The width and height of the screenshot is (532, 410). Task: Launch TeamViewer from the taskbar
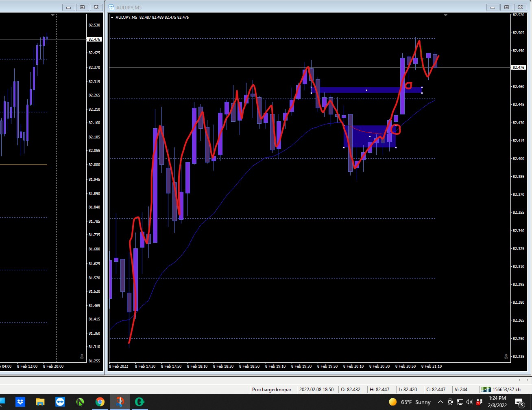[x=60, y=402]
